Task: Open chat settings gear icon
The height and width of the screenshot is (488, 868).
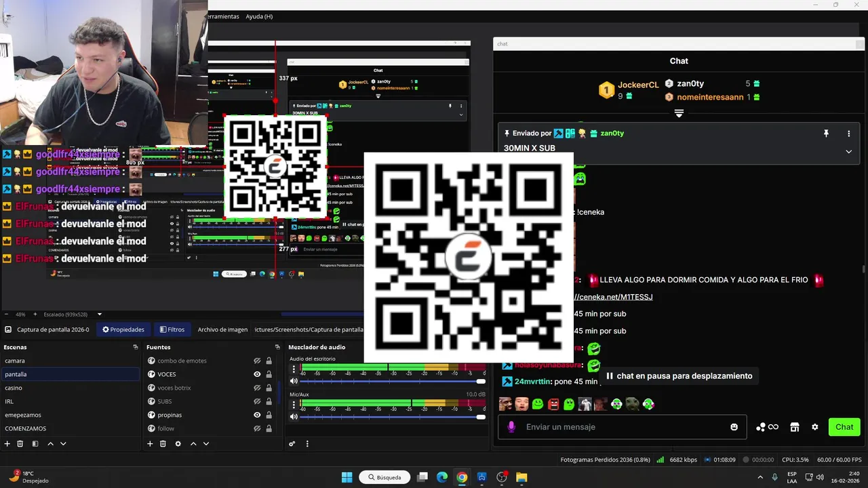Action: point(815,427)
